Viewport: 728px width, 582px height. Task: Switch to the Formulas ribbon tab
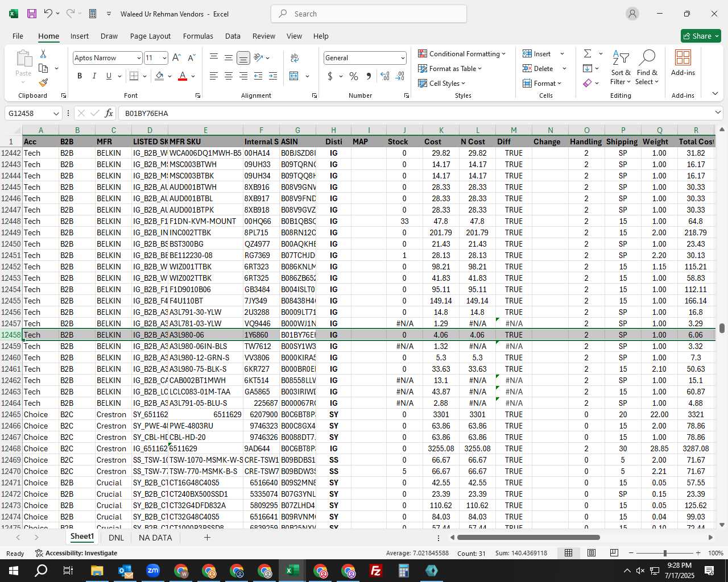(198, 36)
